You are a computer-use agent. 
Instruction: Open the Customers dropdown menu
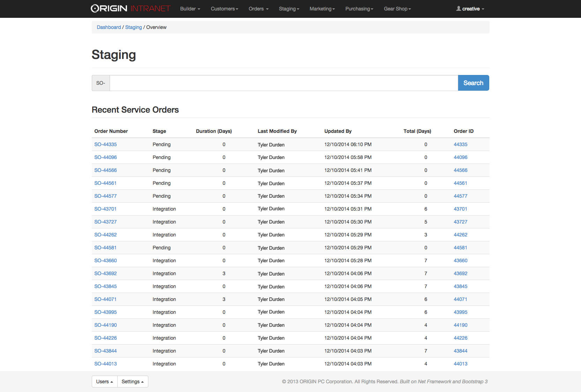pos(224,9)
